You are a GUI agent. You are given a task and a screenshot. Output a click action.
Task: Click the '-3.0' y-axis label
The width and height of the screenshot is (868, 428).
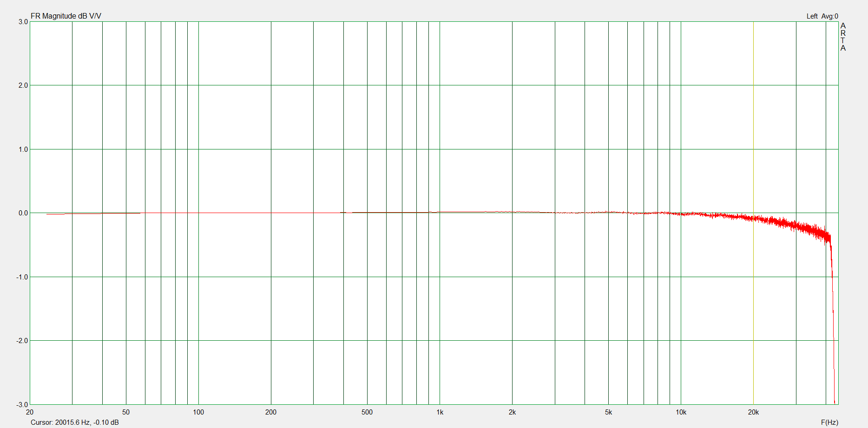pyautogui.click(x=22, y=405)
